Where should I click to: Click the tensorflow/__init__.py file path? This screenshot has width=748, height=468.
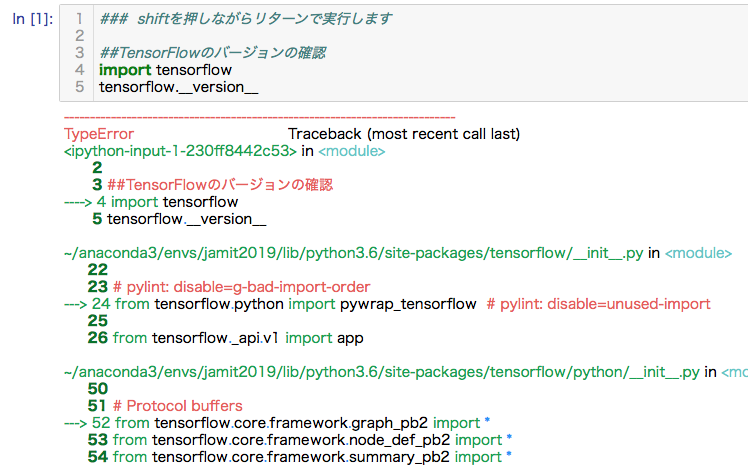coord(353,253)
